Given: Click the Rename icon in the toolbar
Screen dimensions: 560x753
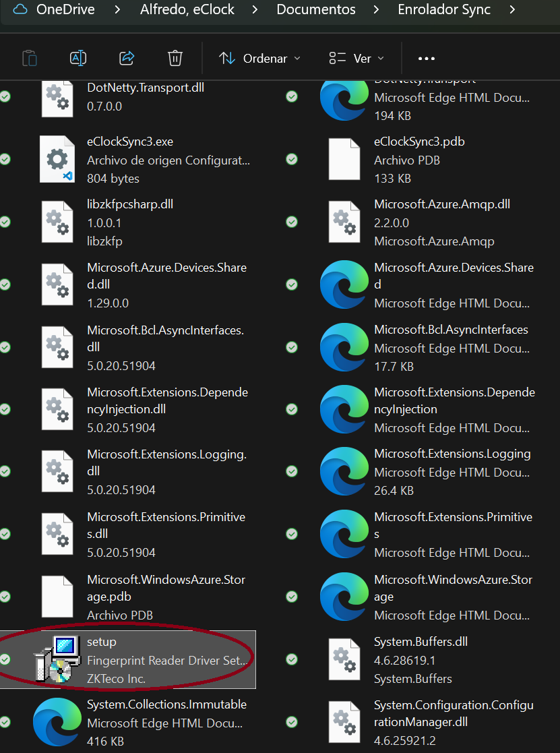Looking at the screenshot, I should click(78, 59).
